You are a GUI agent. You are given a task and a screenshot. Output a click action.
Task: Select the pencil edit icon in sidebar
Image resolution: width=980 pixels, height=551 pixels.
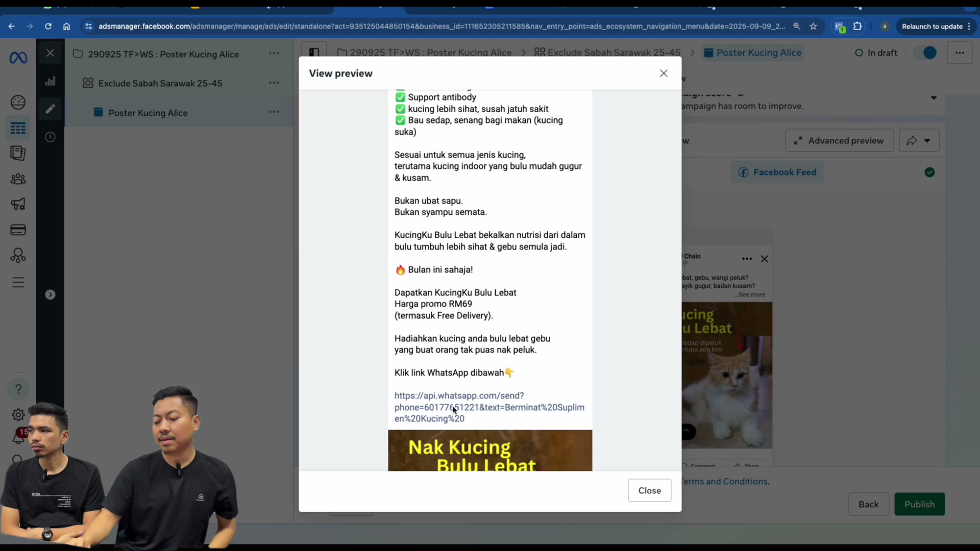tap(50, 109)
